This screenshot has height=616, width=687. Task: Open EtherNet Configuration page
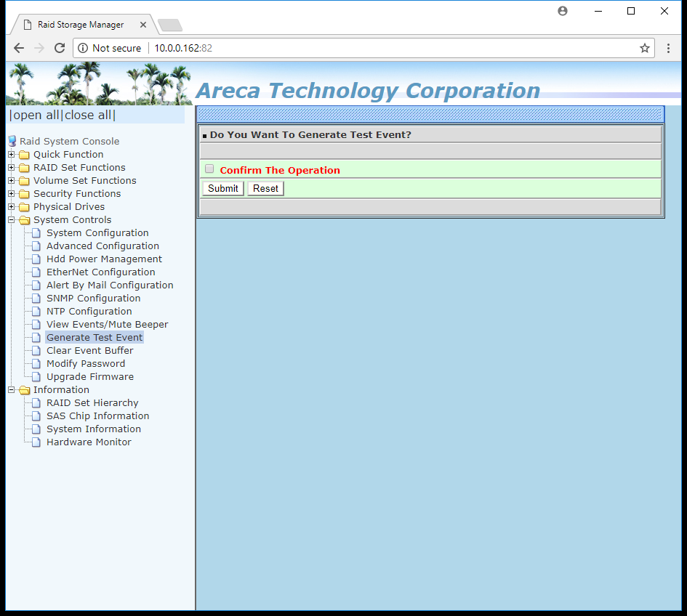pos(101,272)
